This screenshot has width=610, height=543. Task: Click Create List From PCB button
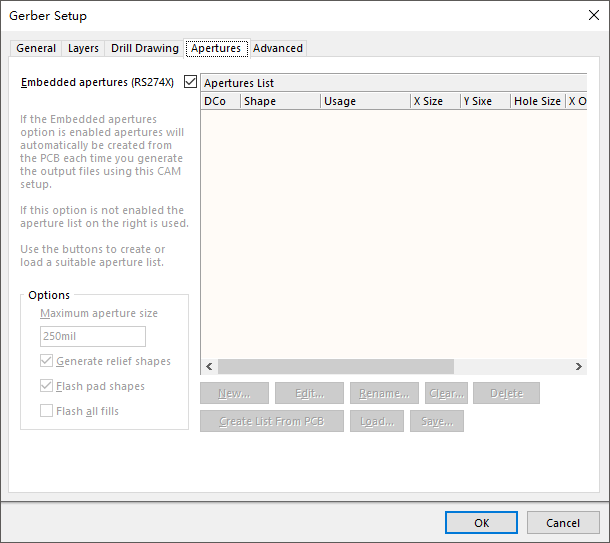pyautogui.click(x=272, y=421)
